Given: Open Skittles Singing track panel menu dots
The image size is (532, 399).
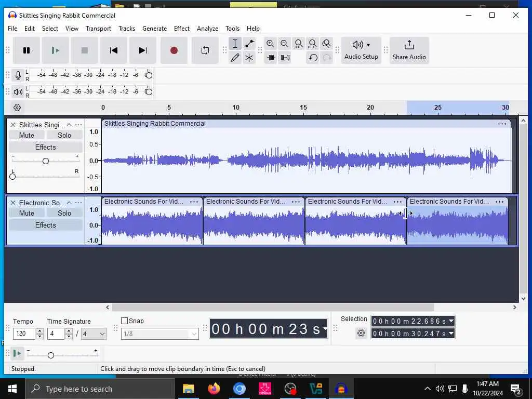Looking at the screenshot, I should click(78, 125).
